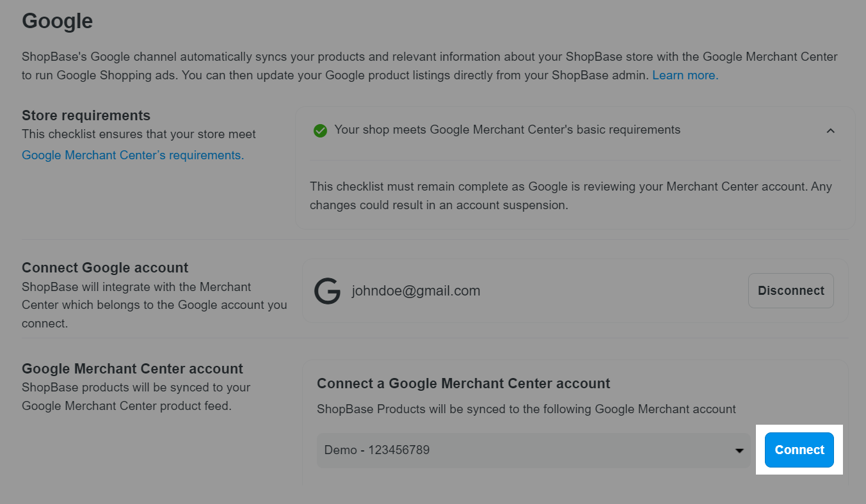The image size is (866, 504).
Task: Click the johndoe@gmail.com email text
Action: tap(416, 291)
